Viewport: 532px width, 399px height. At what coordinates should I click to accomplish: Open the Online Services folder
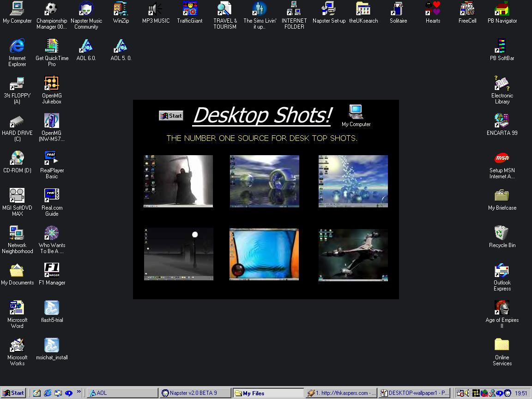click(x=502, y=345)
